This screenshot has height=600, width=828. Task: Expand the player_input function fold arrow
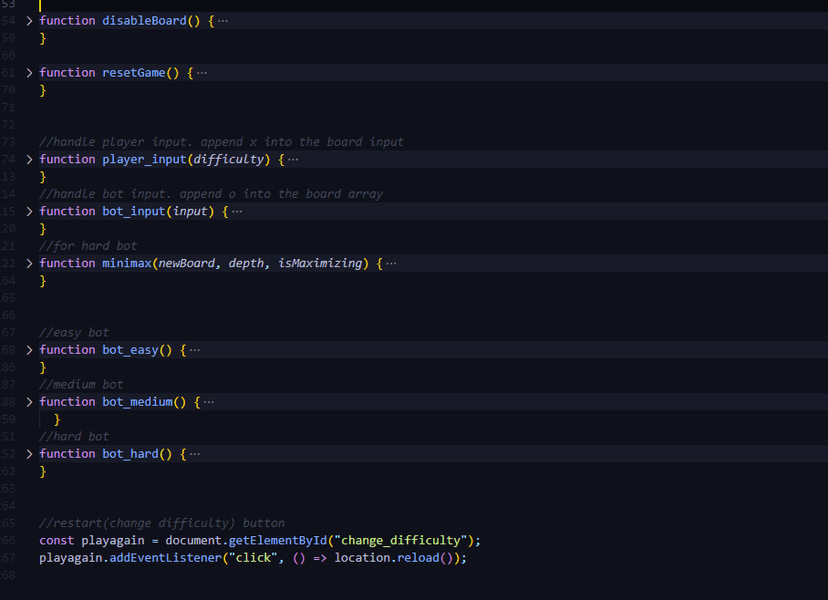point(29,159)
